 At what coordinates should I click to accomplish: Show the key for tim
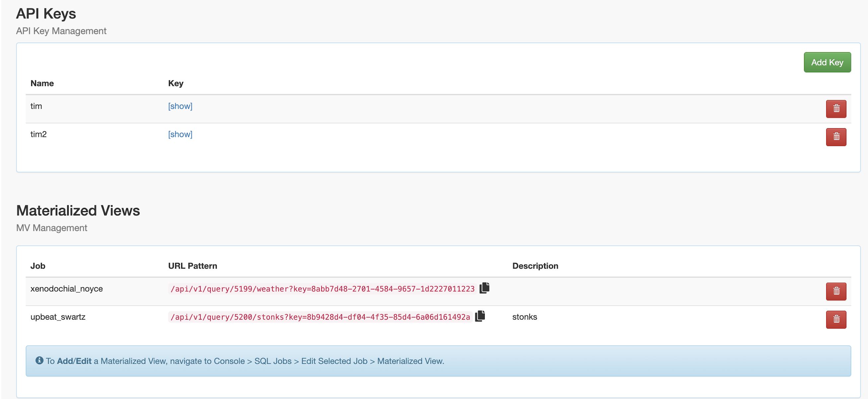pyautogui.click(x=180, y=106)
